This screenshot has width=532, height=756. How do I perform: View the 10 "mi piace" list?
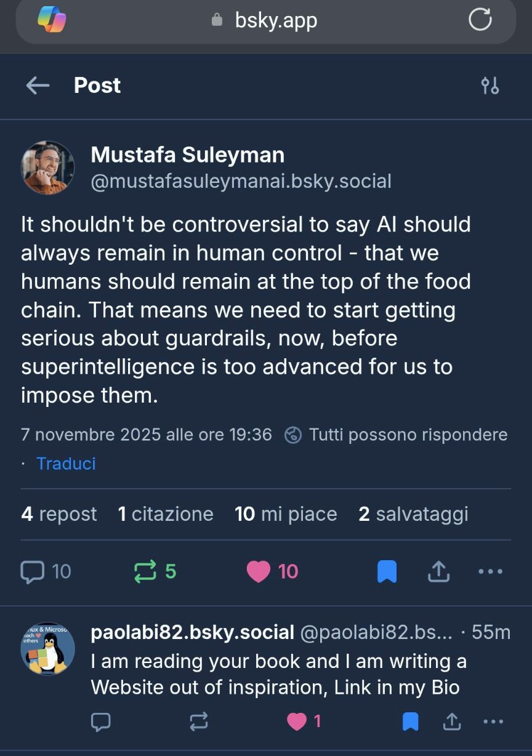[286, 514]
